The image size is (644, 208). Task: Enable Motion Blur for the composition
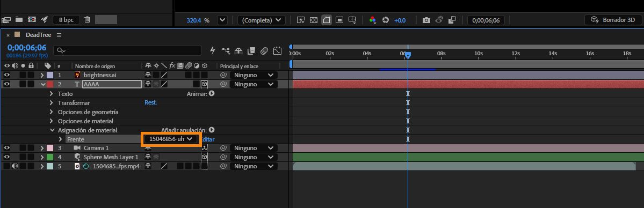tap(264, 50)
